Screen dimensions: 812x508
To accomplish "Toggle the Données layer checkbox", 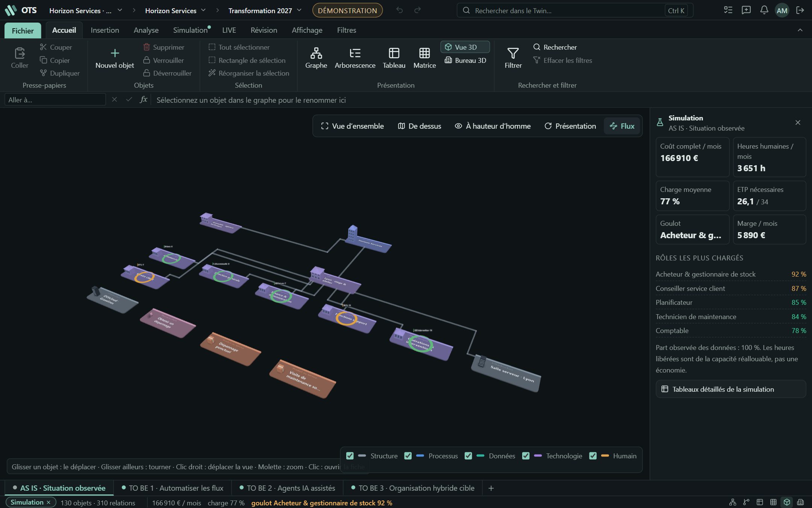I will 468,456.
